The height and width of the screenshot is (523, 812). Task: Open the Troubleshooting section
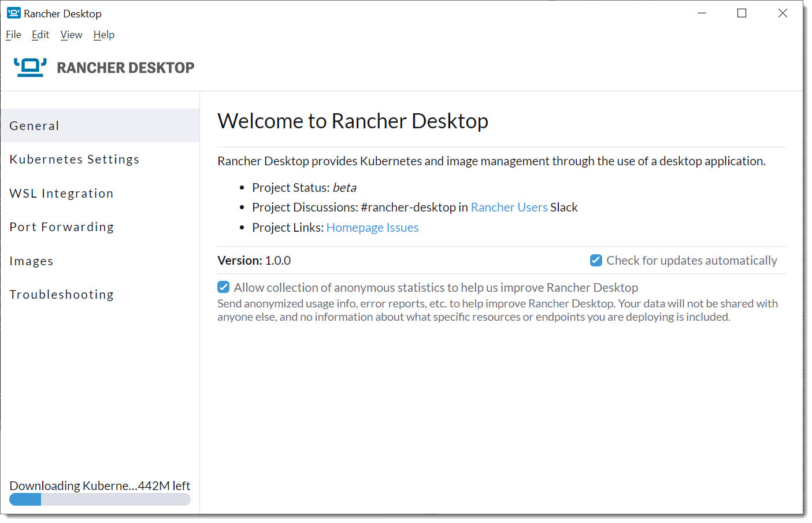(100, 294)
